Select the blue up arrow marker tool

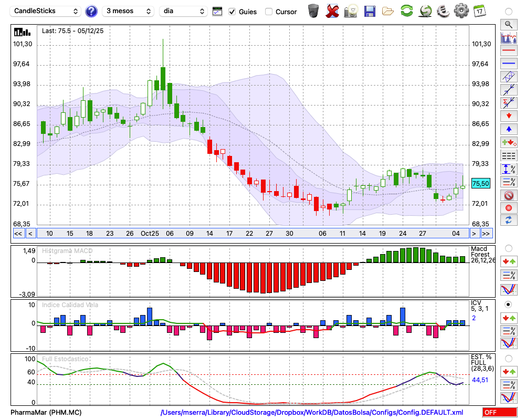tap(508, 129)
